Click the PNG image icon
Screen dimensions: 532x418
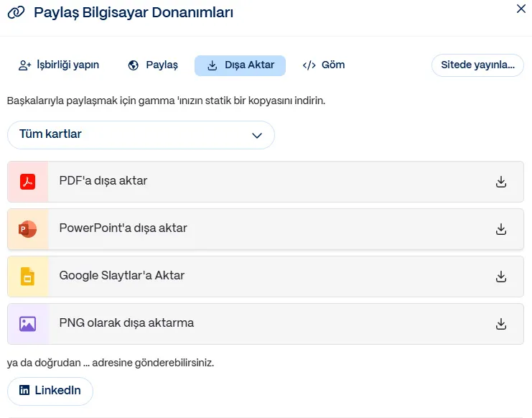(28, 324)
